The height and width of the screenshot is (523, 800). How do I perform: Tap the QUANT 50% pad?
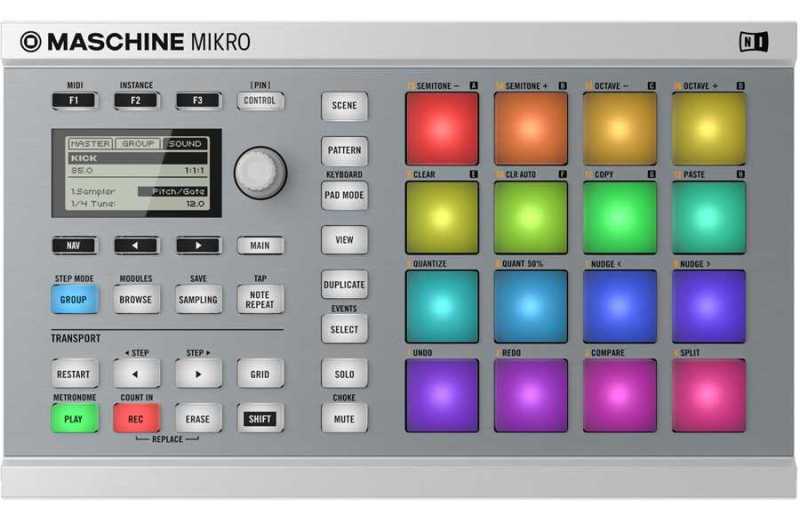tap(531, 306)
